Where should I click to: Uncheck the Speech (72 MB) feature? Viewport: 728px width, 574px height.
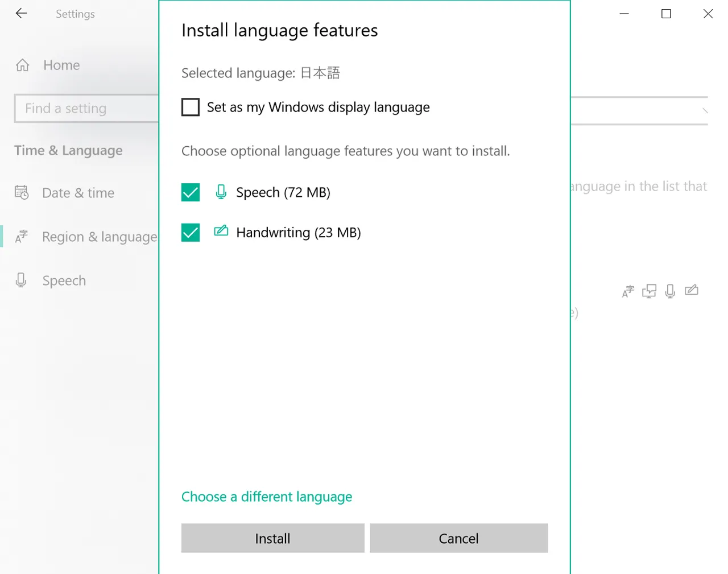[x=190, y=192]
